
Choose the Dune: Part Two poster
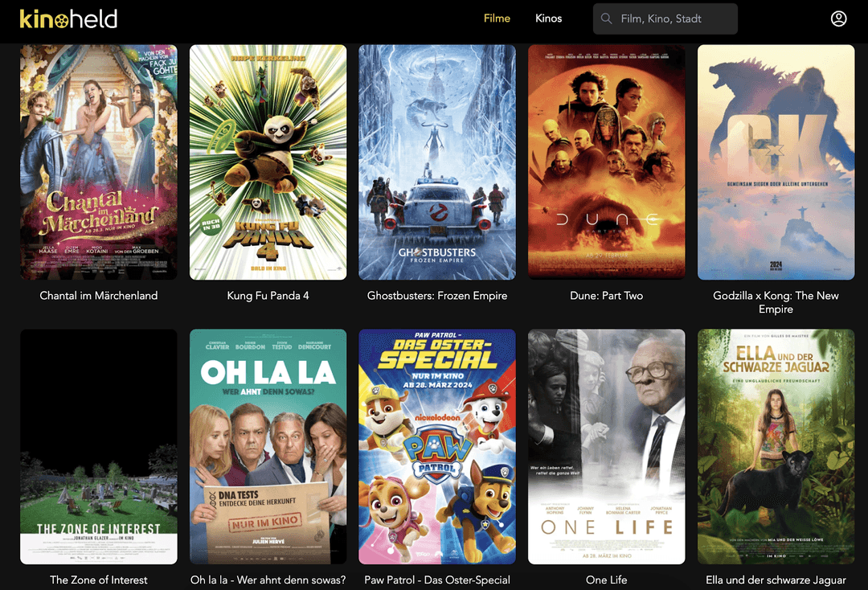point(607,162)
